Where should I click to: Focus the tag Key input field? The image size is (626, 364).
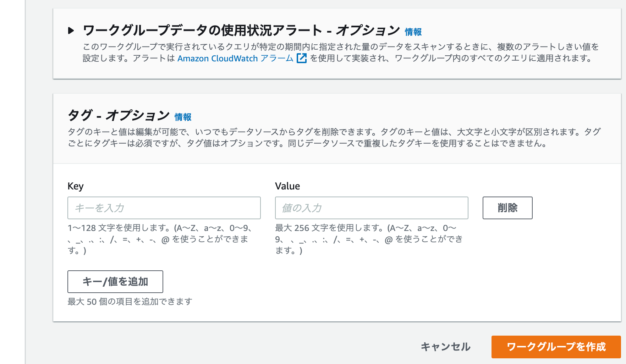(164, 208)
